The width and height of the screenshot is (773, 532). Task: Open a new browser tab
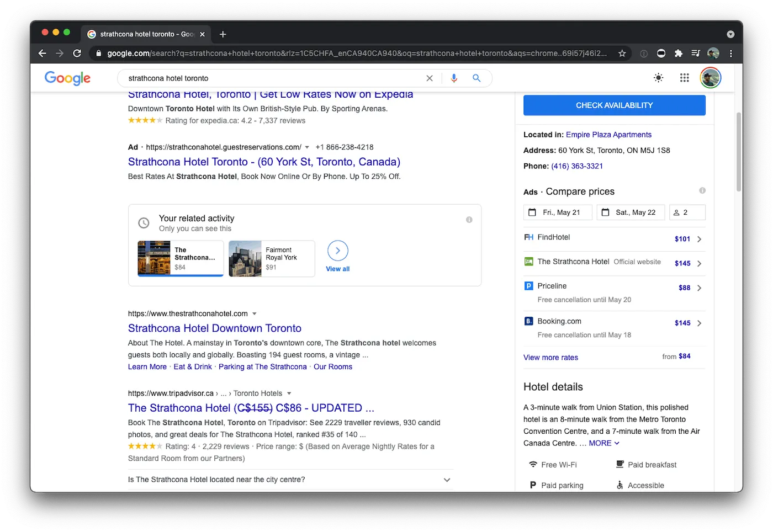coord(223,34)
